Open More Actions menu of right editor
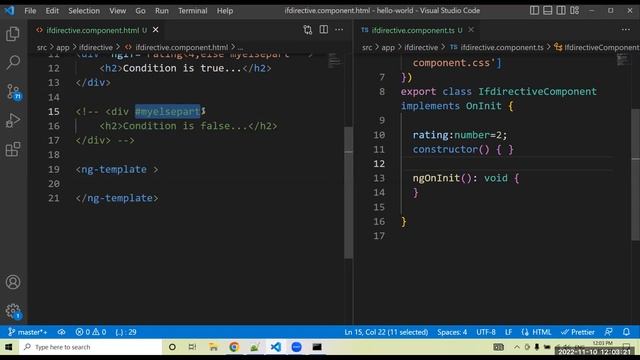This screenshot has height=360, width=640. tap(626, 29)
